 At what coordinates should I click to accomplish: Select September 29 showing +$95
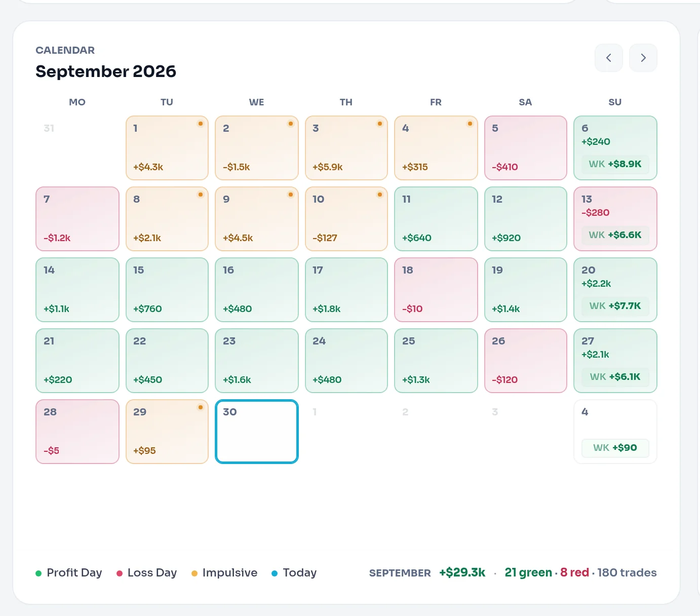pos(167,432)
